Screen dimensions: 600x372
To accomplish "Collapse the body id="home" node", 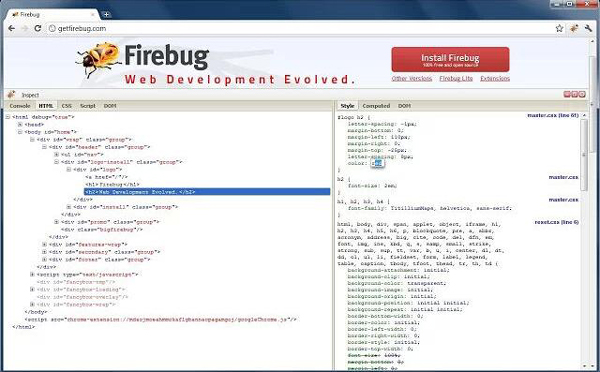I will coord(20,132).
